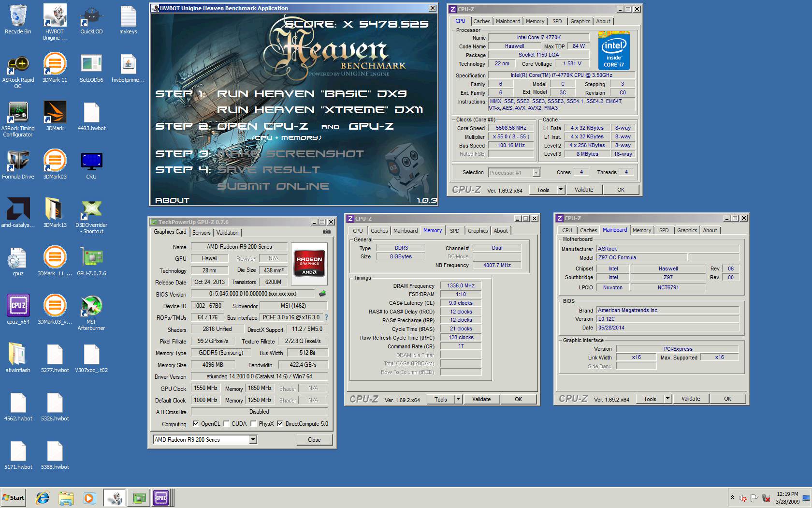Toggle the DirectCompute 5.0 checkbox
Viewport: 812px width, 508px height.
280,424
